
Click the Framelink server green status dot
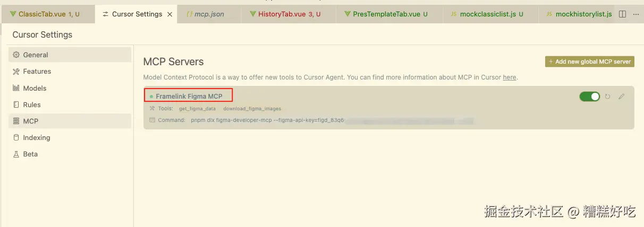click(x=151, y=97)
